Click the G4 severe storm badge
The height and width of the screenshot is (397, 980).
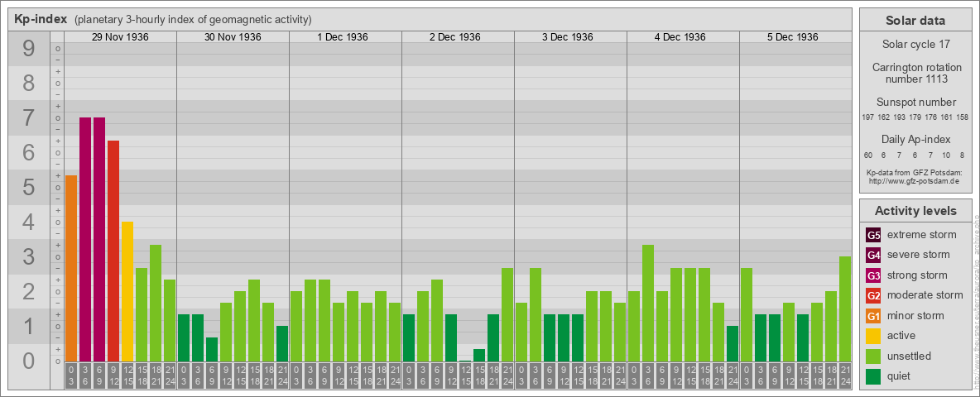[x=873, y=255]
